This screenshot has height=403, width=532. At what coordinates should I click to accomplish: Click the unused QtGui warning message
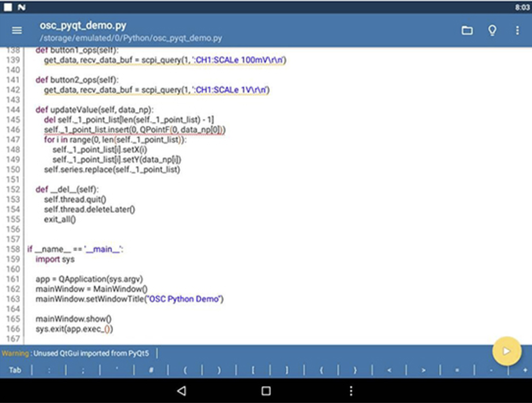[78, 353]
